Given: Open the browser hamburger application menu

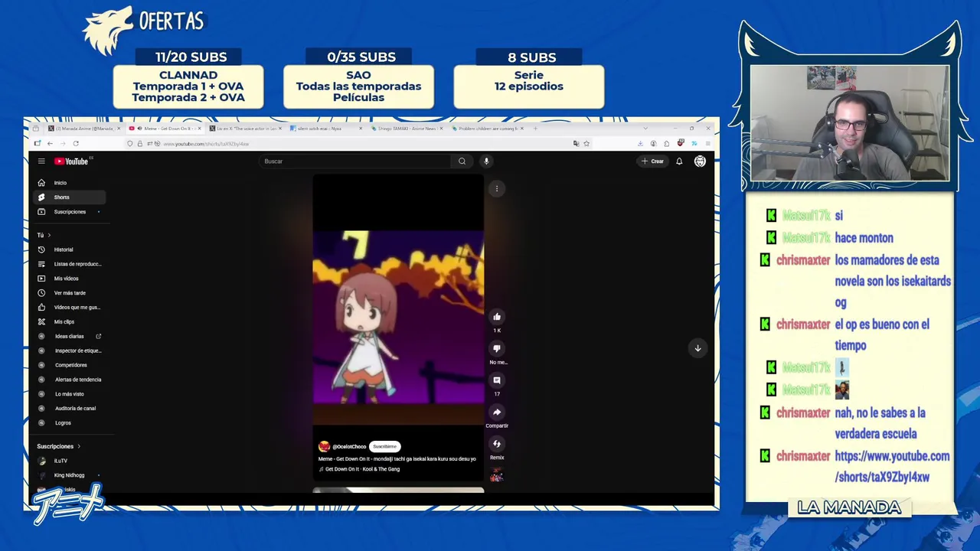Looking at the screenshot, I should click(x=708, y=144).
